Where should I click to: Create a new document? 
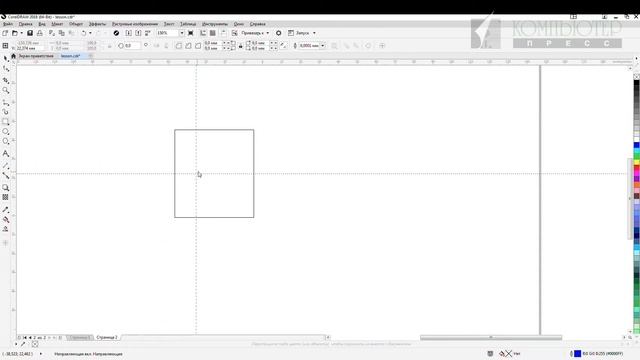pos(5,33)
